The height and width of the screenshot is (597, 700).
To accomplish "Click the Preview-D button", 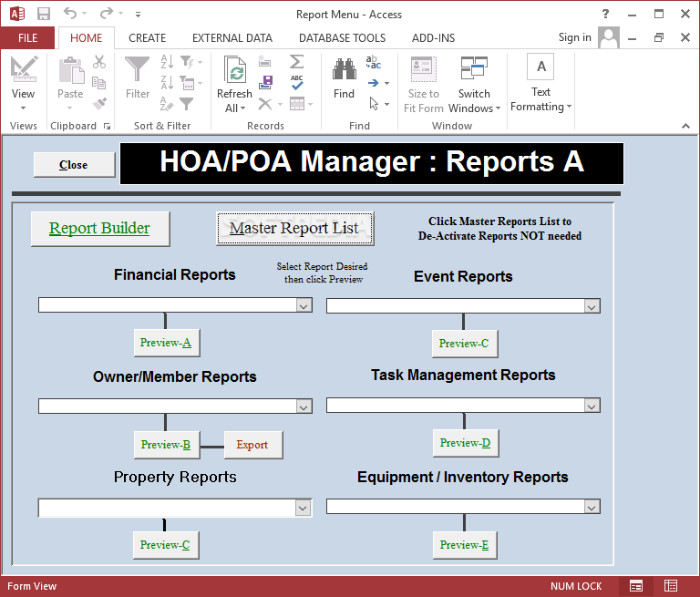I will point(466,443).
